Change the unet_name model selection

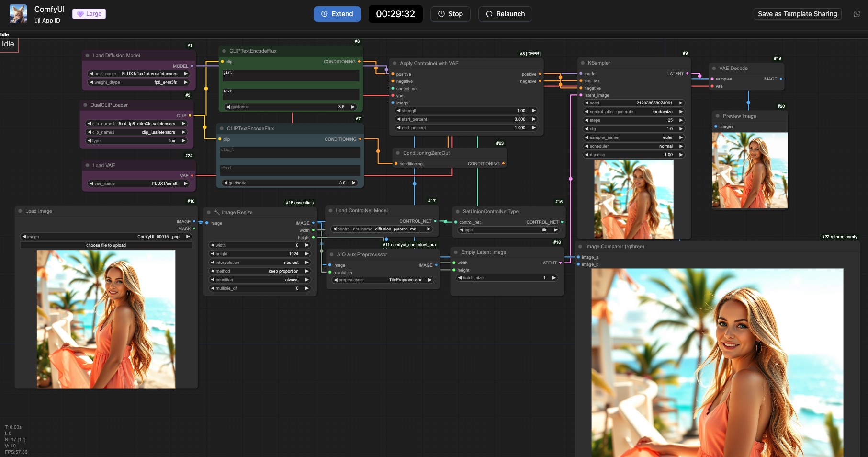(139, 74)
